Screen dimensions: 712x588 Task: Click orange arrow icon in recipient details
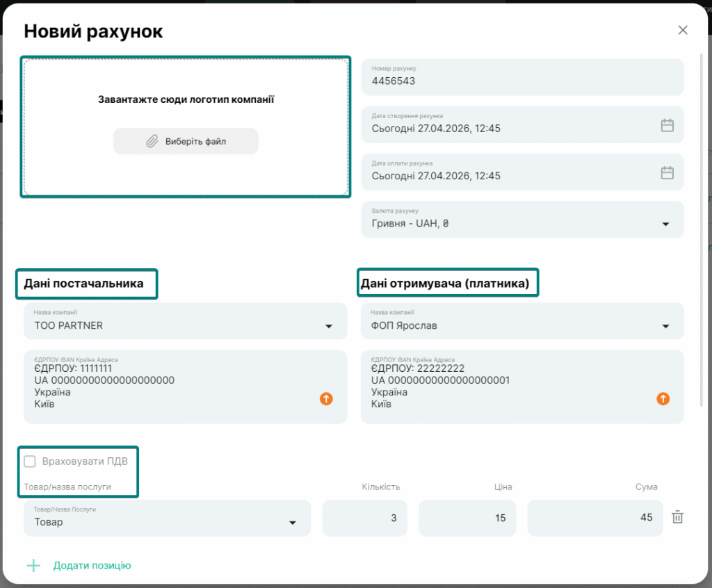(x=663, y=399)
